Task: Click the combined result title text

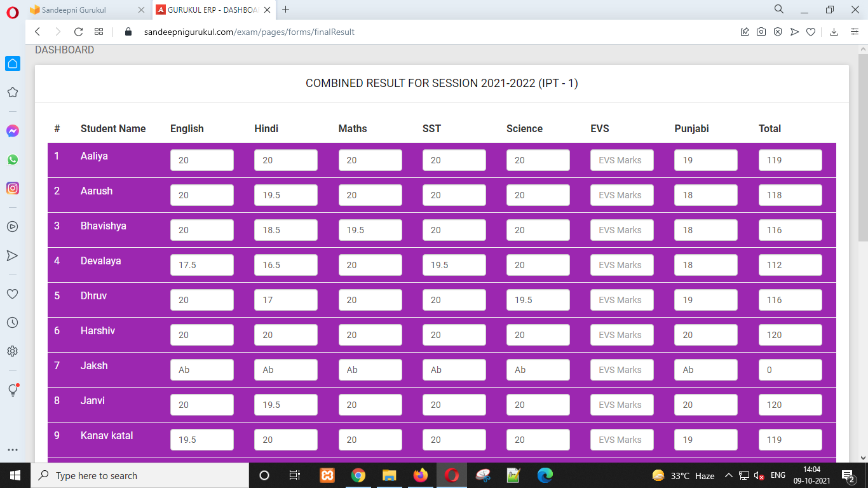Action: [x=442, y=83]
